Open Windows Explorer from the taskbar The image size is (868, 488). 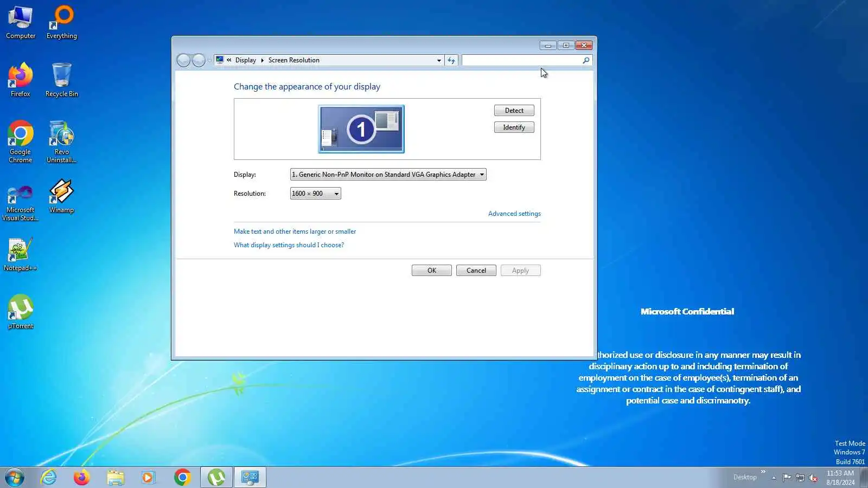pos(115,478)
